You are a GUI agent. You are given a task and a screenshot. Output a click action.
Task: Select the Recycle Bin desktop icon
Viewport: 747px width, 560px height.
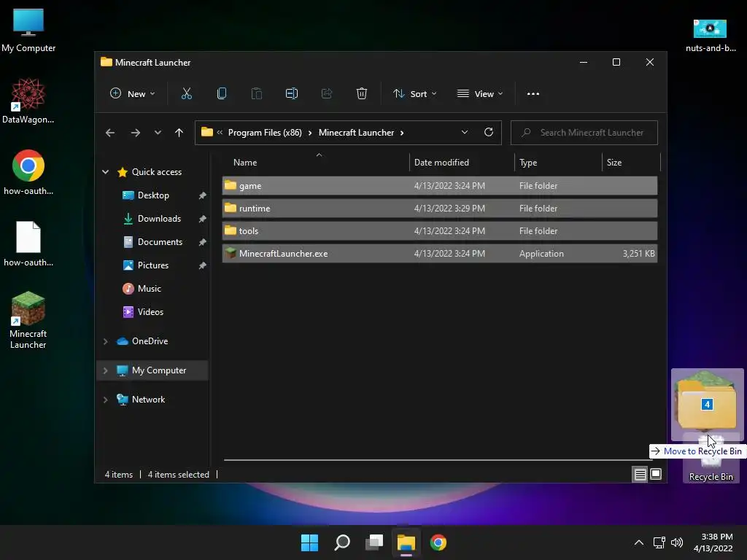[x=711, y=459]
